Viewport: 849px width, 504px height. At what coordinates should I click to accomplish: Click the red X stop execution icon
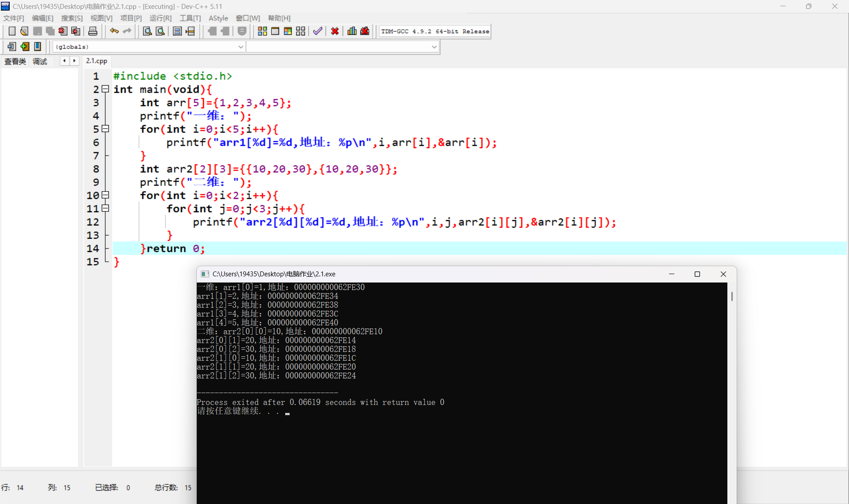pos(335,31)
